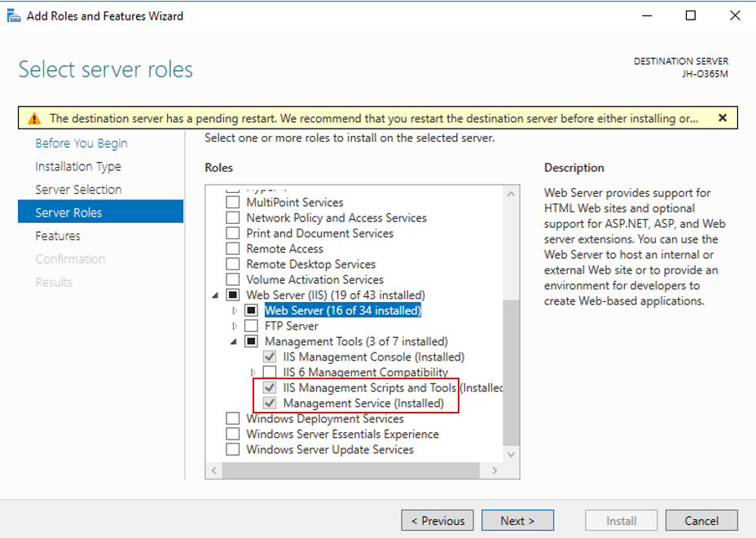The width and height of the screenshot is (756, 538).
Task: Tick the Remote Access checkbox
Action: pyautogui.click(x=233, y=248)
